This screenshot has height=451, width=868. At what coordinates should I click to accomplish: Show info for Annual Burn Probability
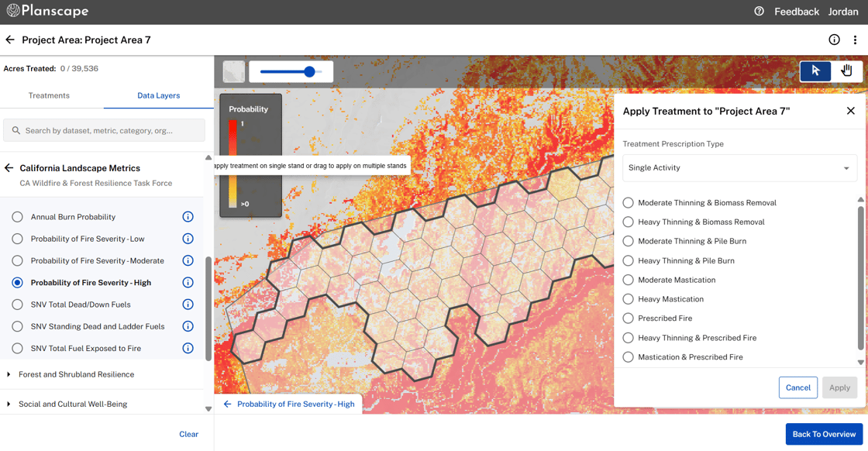tap(188, 217)
